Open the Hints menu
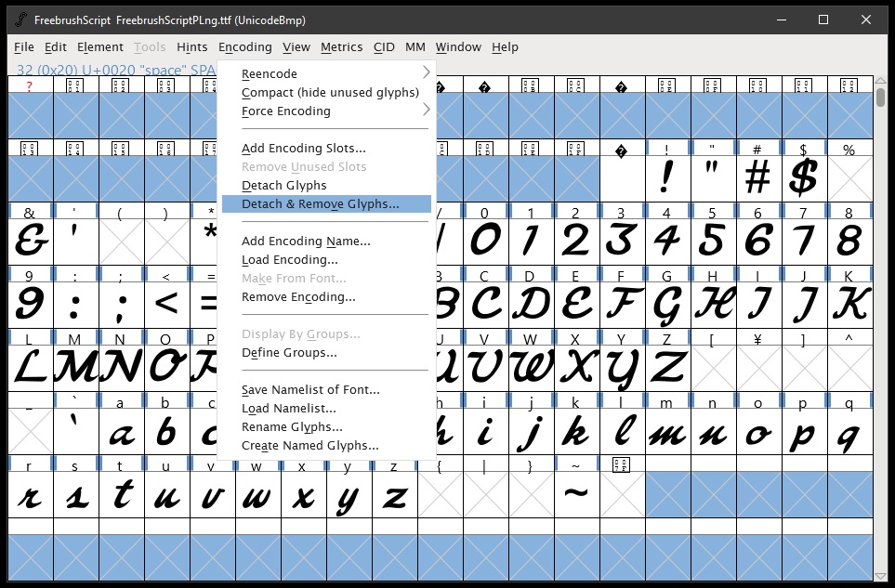This screenshot has width=895, height=588. click(x=191, y=47)
